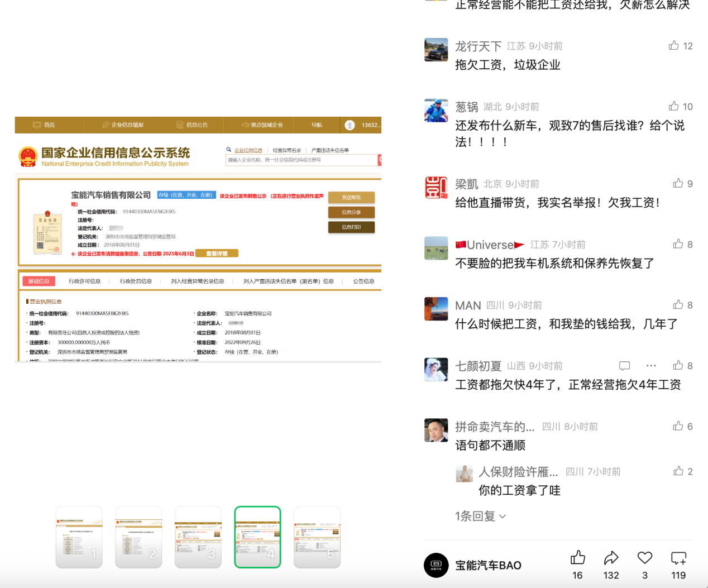The height and width of the screenshot is (588, 708).
Task: Click the 行政处罚信息 tab in the image
Action: 136,281
